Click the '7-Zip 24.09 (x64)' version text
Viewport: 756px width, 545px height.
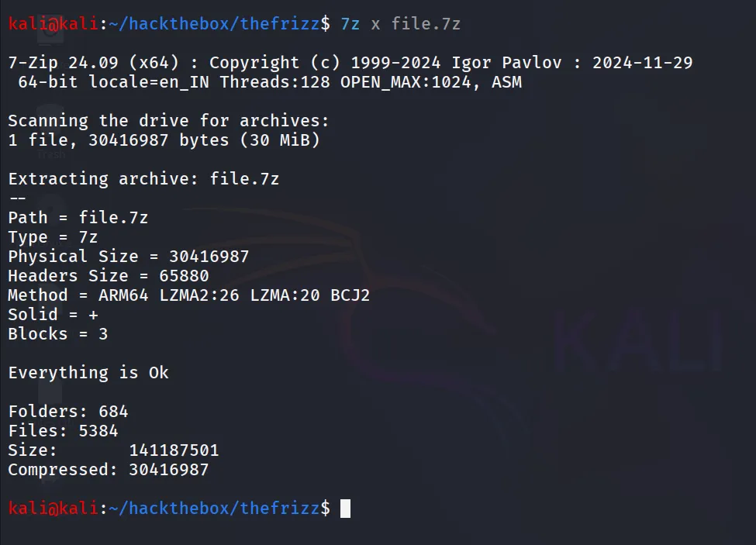tap(94, 63)
